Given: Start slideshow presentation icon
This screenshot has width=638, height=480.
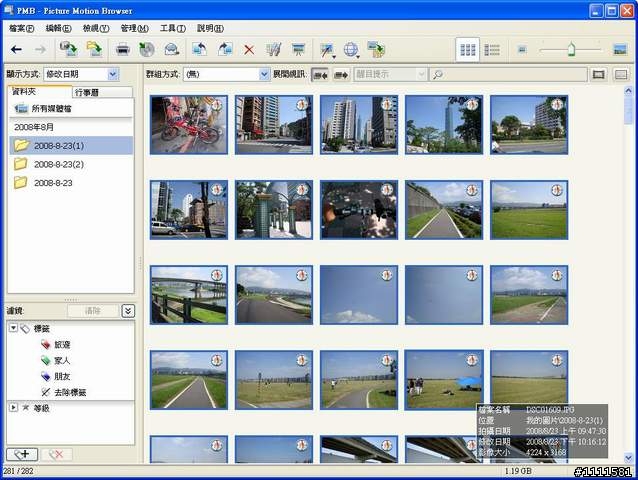Looking at the screenshot, I should 299,50.
